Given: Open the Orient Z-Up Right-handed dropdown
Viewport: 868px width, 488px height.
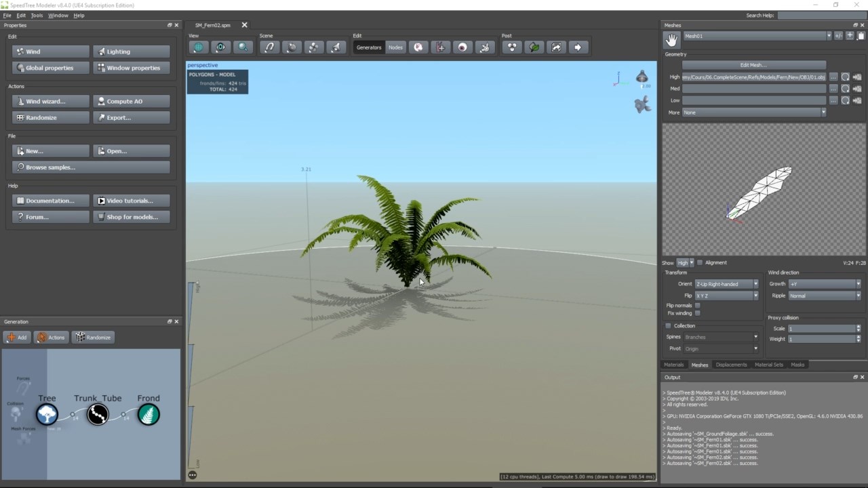Looking at the screenshot, I should pos(726,284).
